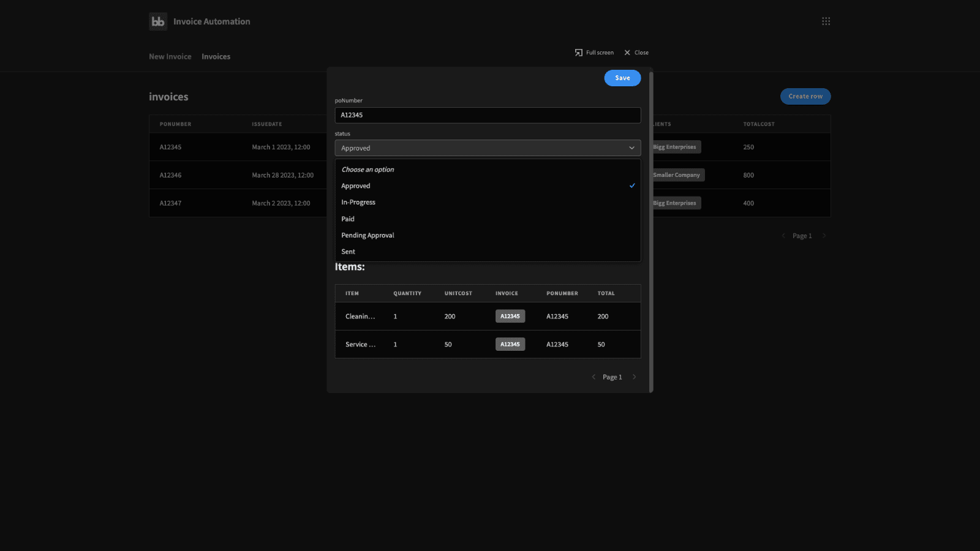The width and height of the screenshot is (980, 551).
Task: Click the QUANTITY column header
Action: coord(407,293)
